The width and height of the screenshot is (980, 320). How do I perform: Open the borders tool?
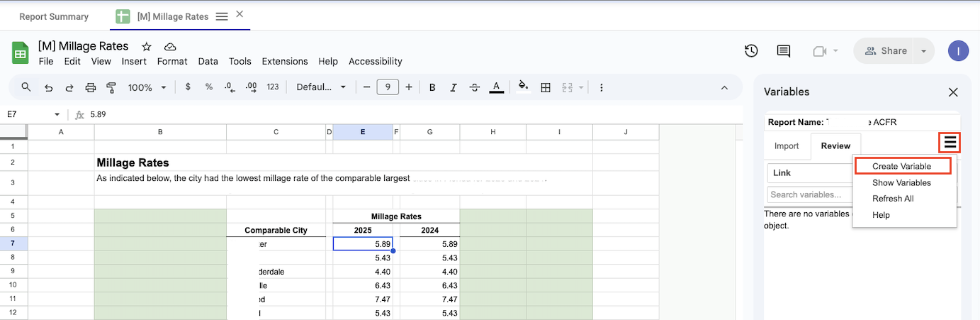546,87
